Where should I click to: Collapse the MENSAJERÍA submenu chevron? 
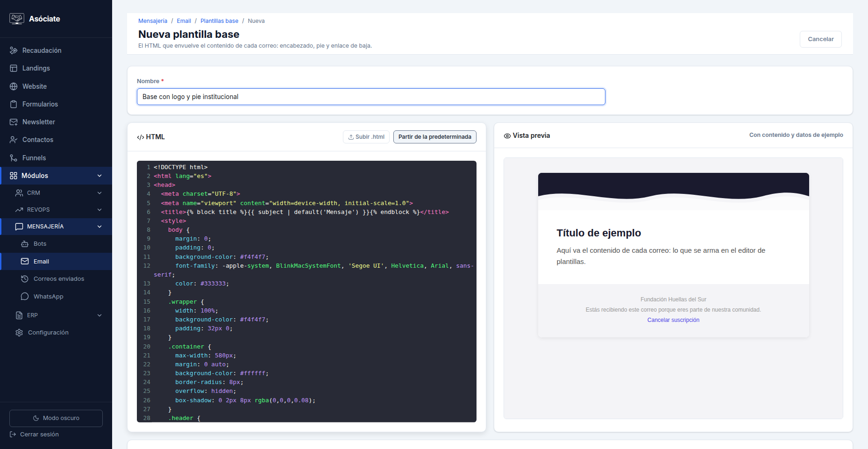100,227
